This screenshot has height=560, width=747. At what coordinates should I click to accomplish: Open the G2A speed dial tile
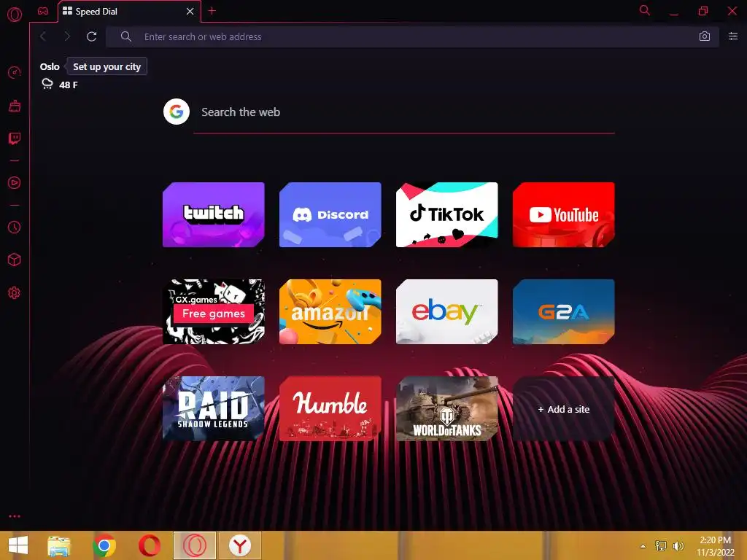564,312
